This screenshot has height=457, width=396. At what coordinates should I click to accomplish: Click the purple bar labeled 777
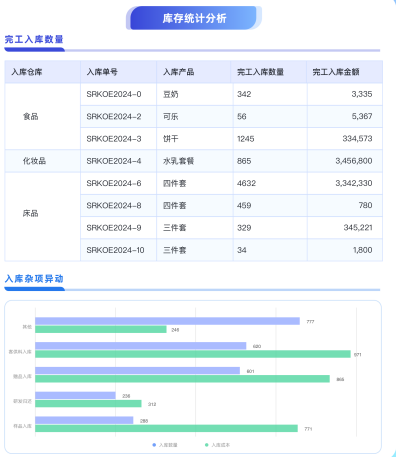click(x=167, y=321)
